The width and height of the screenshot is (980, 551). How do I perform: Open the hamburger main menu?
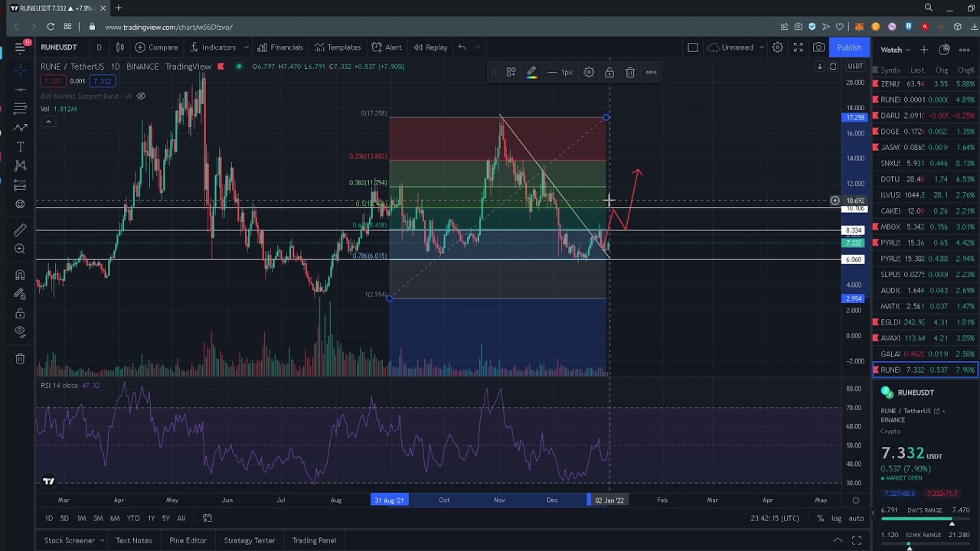point(20,47)
